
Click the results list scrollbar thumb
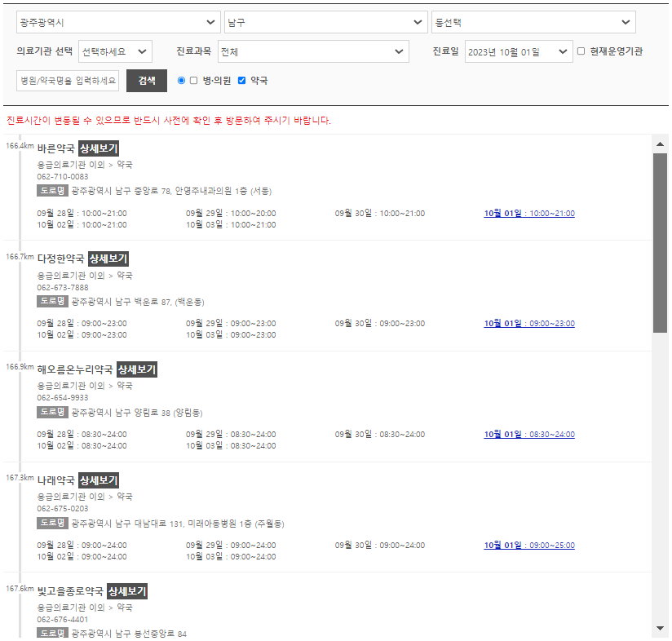coord(660,243)
